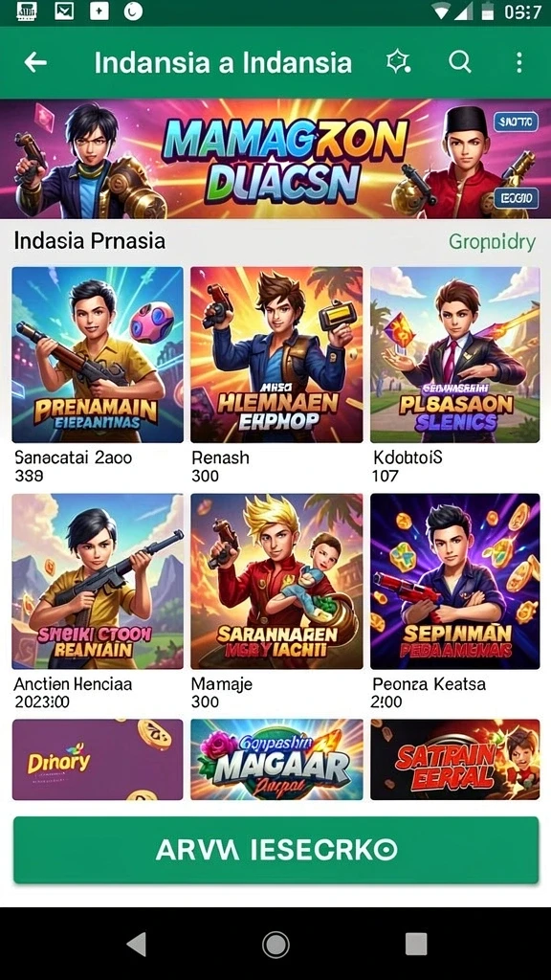Open the three-dot overflow menu
The height and width of the screenshot is (980, 551).
coord(518,62)
